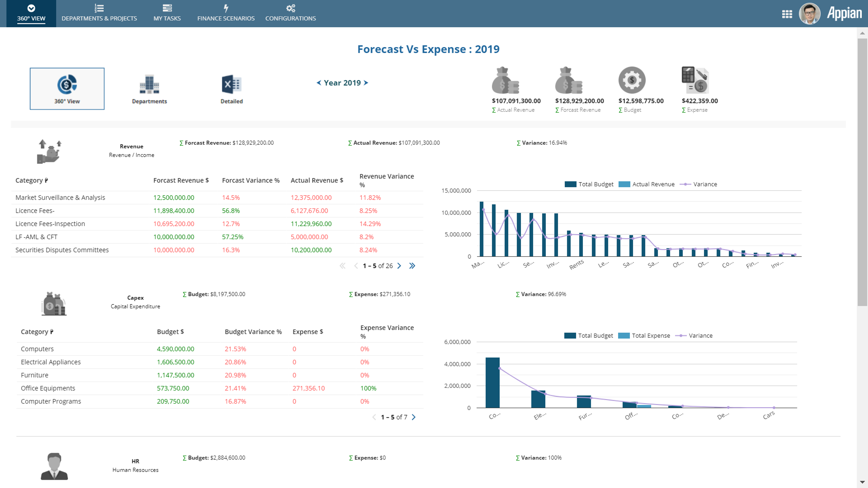This screenshot has width=868, height=488.
Task: Sort by Expense Variance % column
Action: click(x=387, y=332)
